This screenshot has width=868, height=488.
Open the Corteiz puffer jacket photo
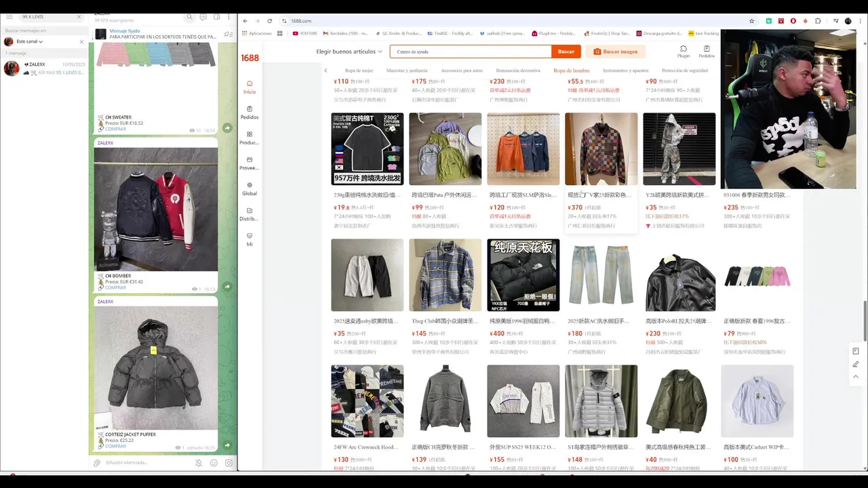(156, 367)
